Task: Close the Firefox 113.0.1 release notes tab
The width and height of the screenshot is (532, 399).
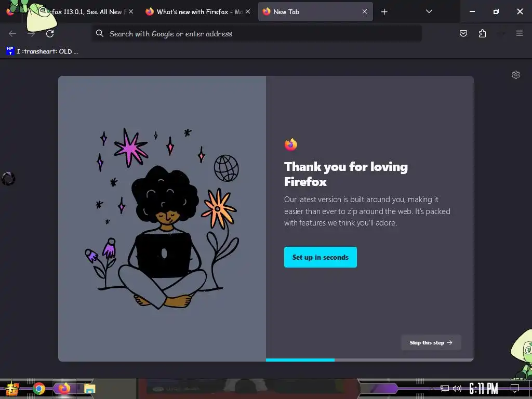Action: [131, 11]
